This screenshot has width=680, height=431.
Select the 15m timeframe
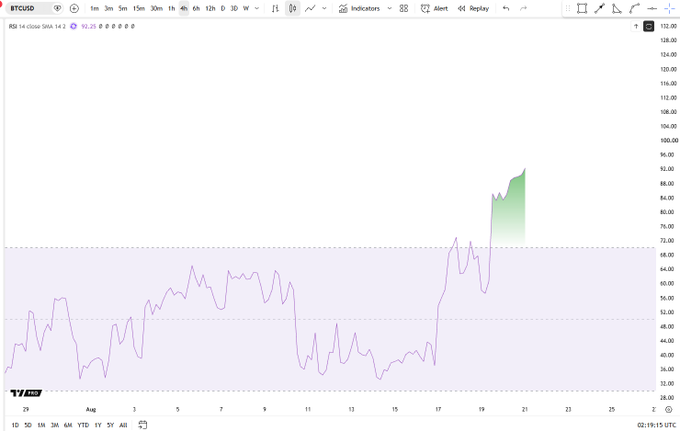click(139, 8)
